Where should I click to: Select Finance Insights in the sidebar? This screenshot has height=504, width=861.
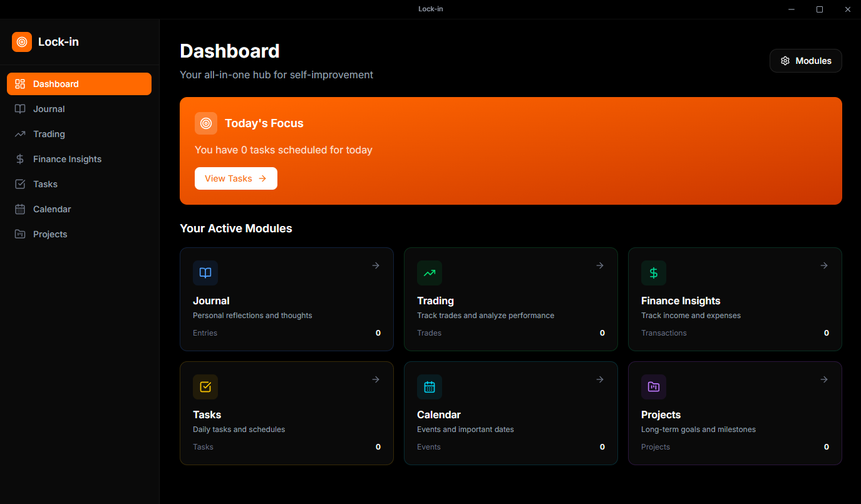tap(67, 159)
